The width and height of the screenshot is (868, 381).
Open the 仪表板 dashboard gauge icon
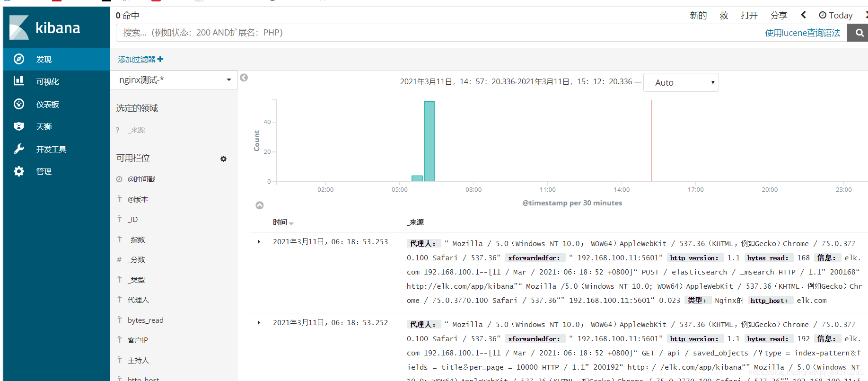[19, 104]
